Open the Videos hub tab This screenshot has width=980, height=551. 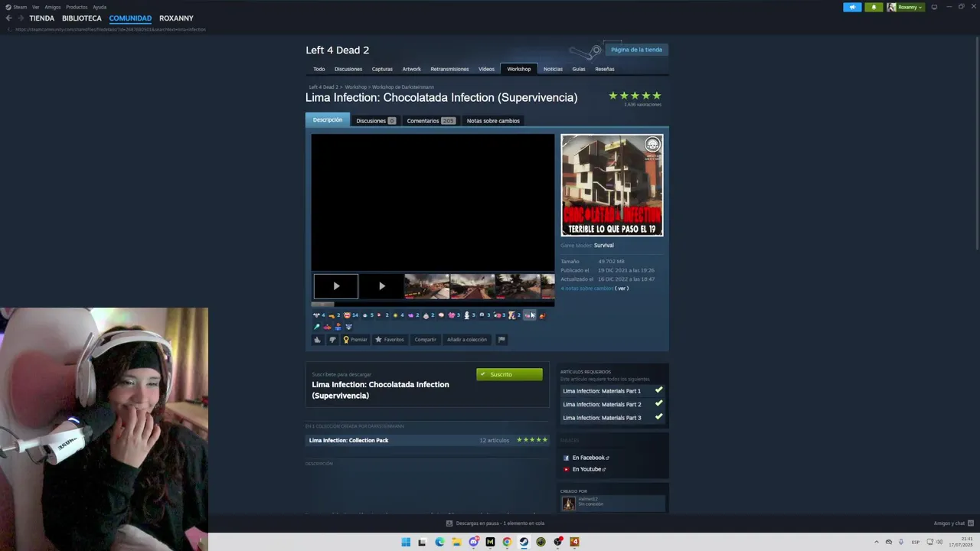(486, 69)
